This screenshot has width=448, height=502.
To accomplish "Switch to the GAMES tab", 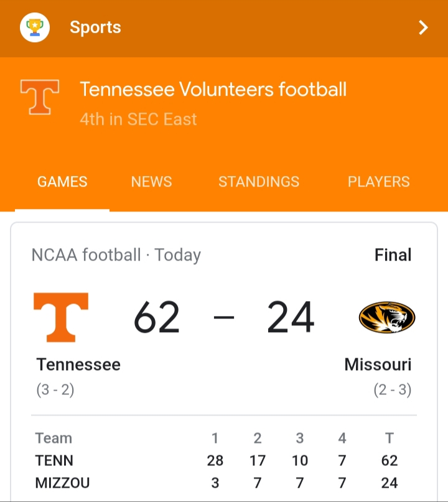I will coord(62,182).
